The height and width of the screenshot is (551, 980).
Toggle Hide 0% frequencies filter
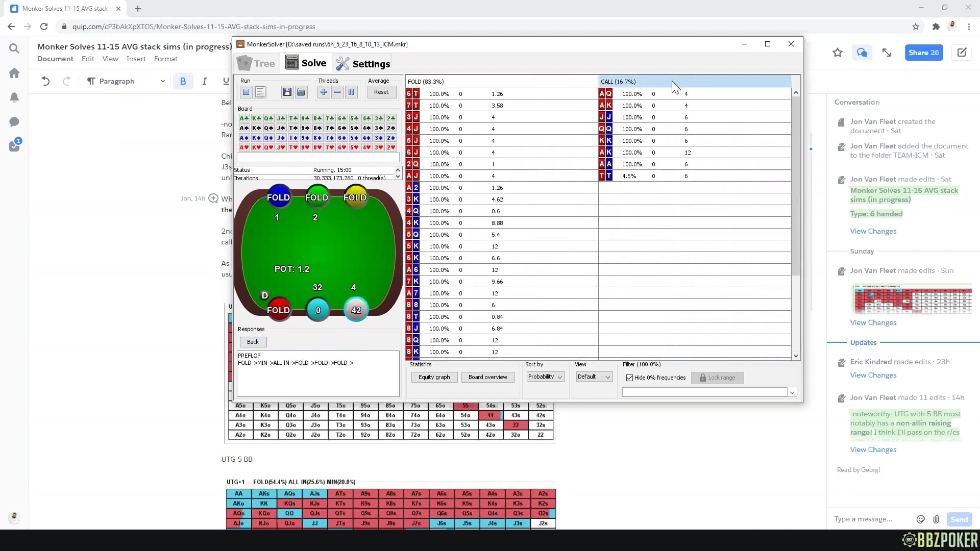point(630,378)
